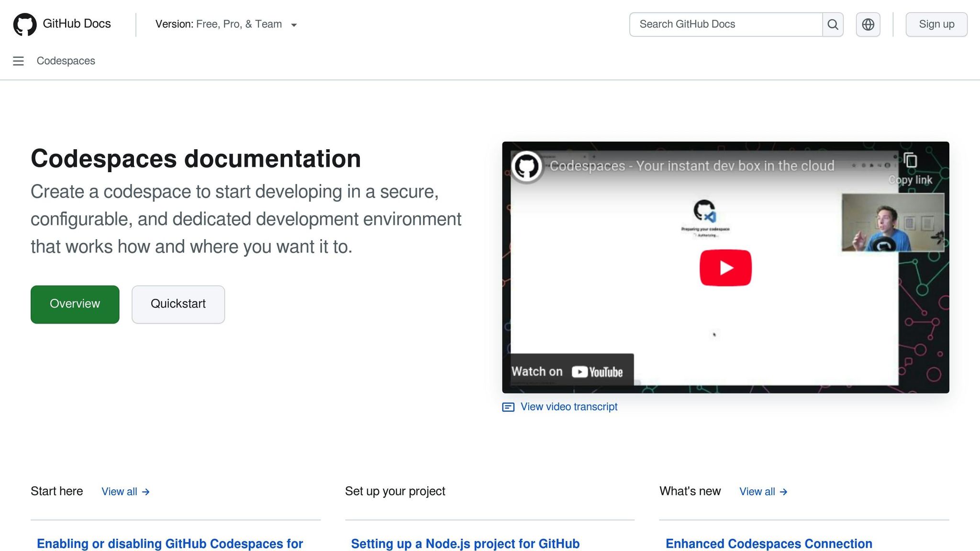This screenshot has height=551, width=980.
Task: Click the Sign up button
Action: point(936,24)
